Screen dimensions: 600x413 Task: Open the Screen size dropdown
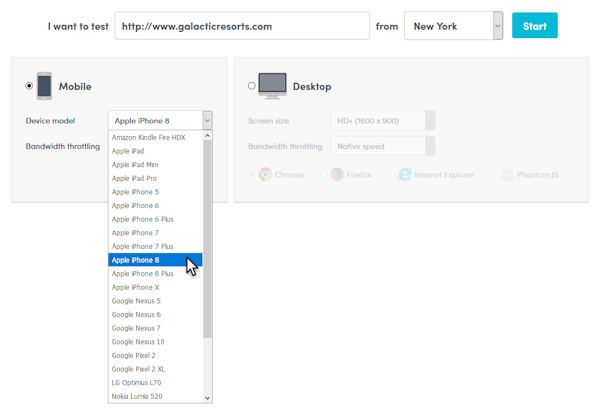coord(382,120)
